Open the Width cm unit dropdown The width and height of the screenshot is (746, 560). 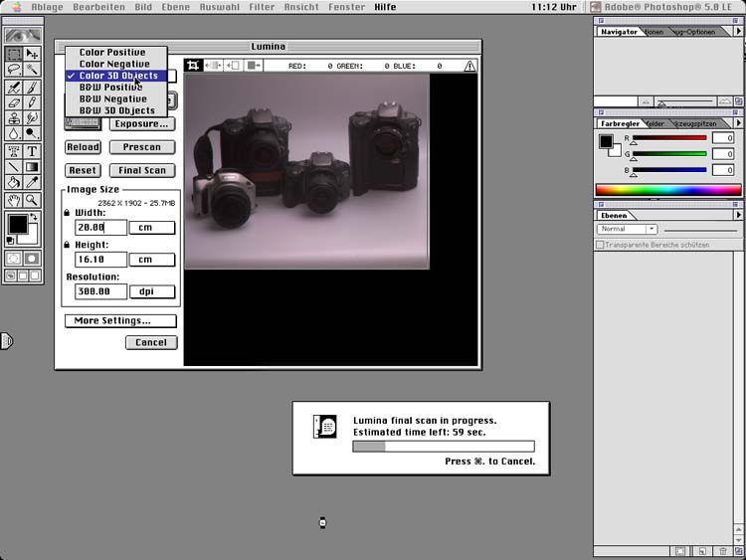point(152,228)
